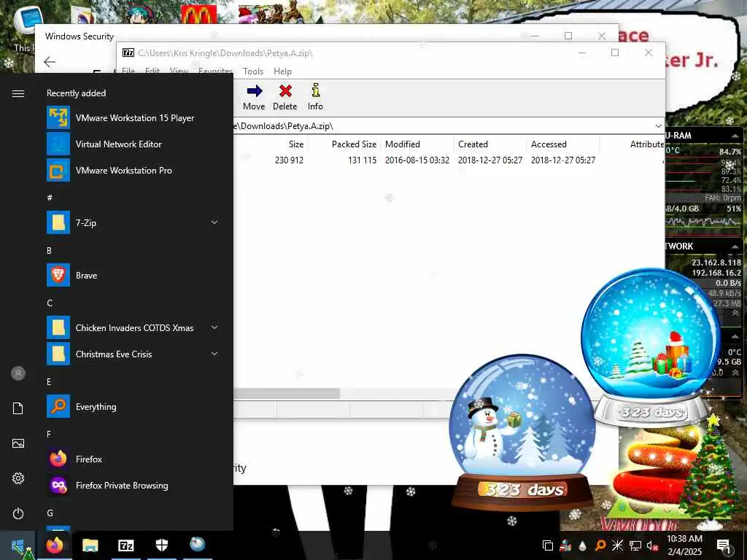Sort by Modified column header
Screen dimensions: 747x560
click(403, 144)
